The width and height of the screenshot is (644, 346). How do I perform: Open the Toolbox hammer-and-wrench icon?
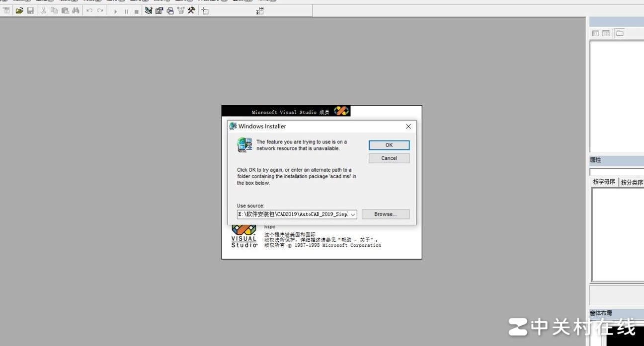pyautogui.click(x=191, y=10)
